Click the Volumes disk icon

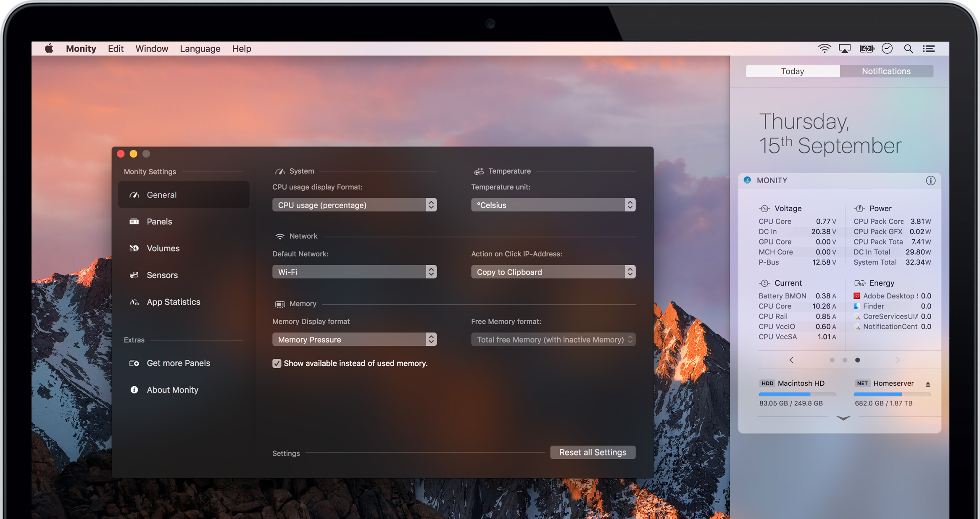[134, 248]
